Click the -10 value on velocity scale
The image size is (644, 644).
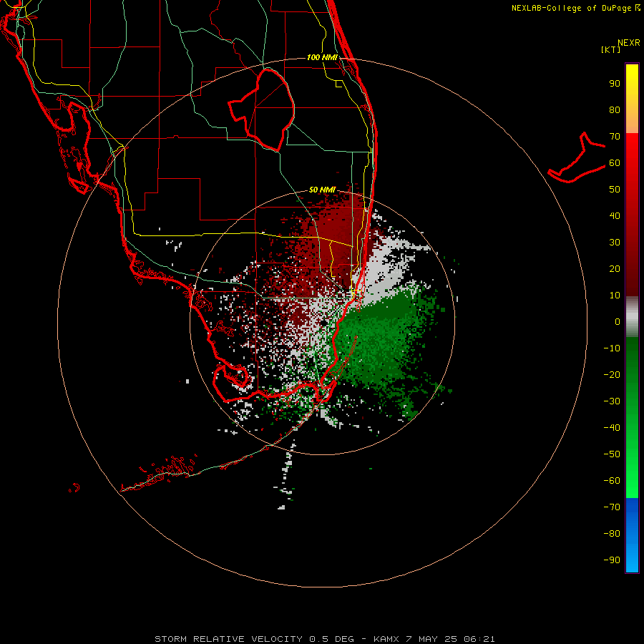(612, 348)
